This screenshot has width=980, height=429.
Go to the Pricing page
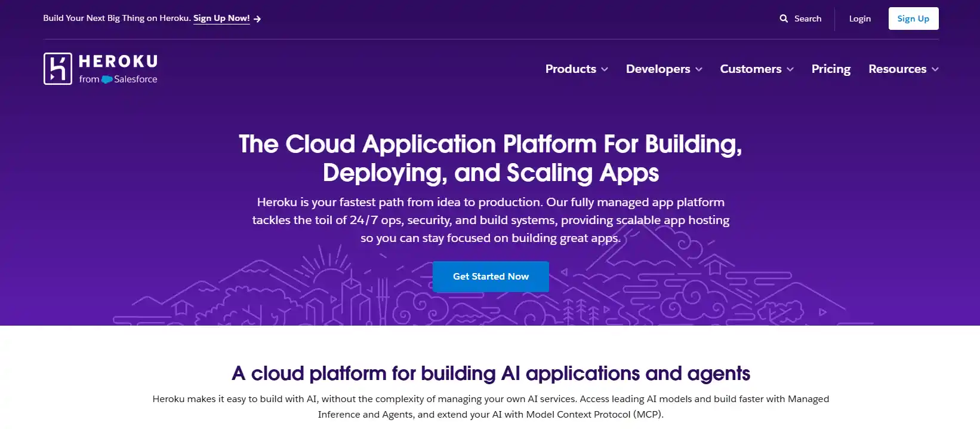(831, 69)
